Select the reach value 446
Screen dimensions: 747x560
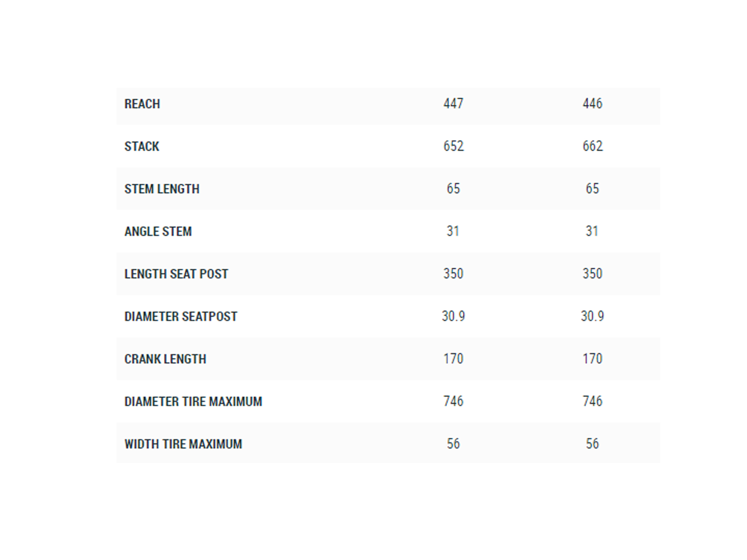[592, 103]
